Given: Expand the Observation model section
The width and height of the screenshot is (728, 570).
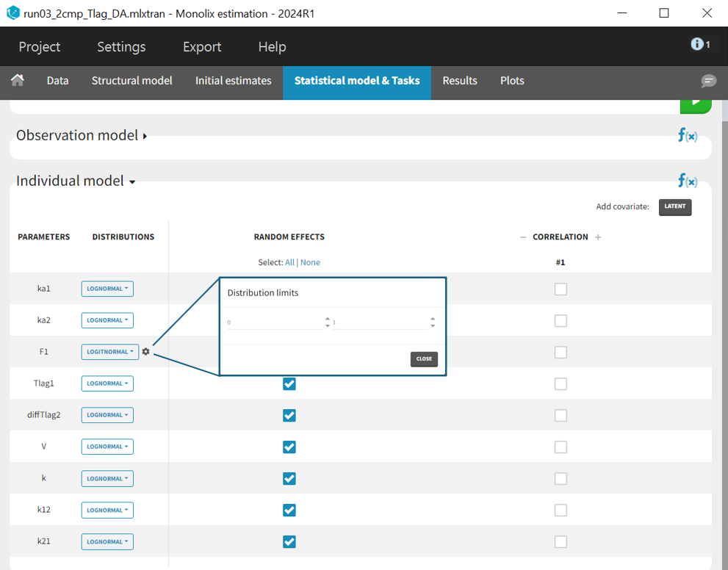Looking at the screenshot, I should [81, 136].
